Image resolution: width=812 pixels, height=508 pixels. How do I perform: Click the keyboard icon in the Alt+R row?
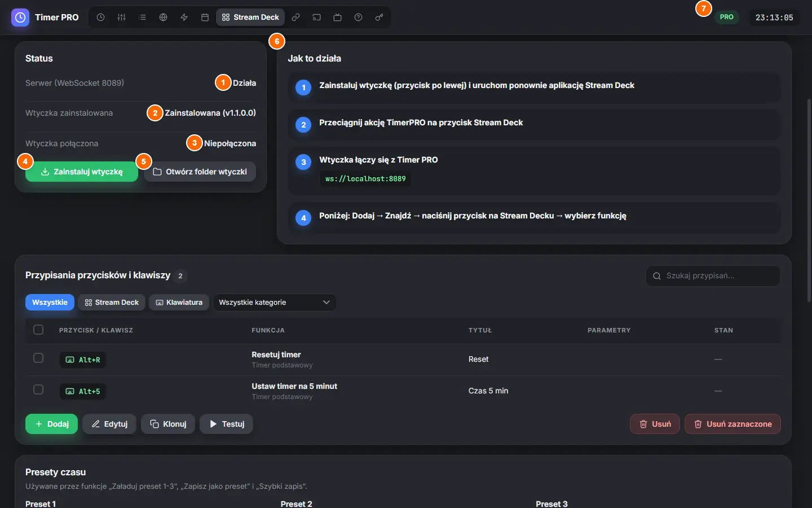70,360
